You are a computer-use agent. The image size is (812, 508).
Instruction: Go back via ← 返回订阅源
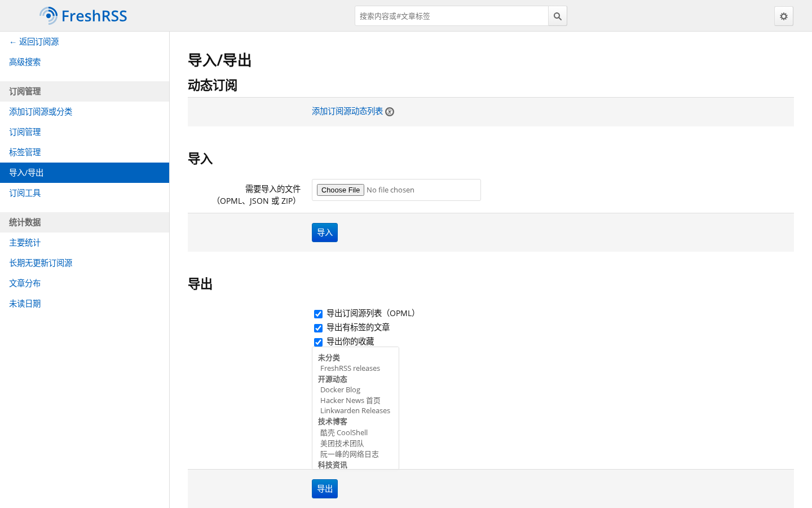[x=34, y=42]
